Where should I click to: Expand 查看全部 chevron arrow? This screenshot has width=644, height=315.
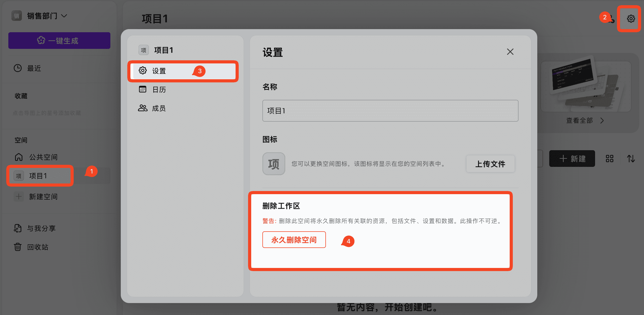coord(602,121)
